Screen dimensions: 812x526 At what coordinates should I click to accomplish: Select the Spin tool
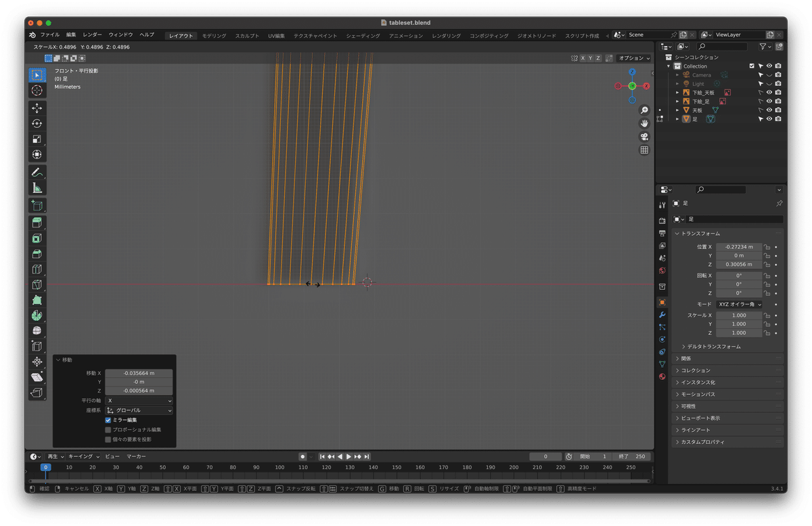37,316
